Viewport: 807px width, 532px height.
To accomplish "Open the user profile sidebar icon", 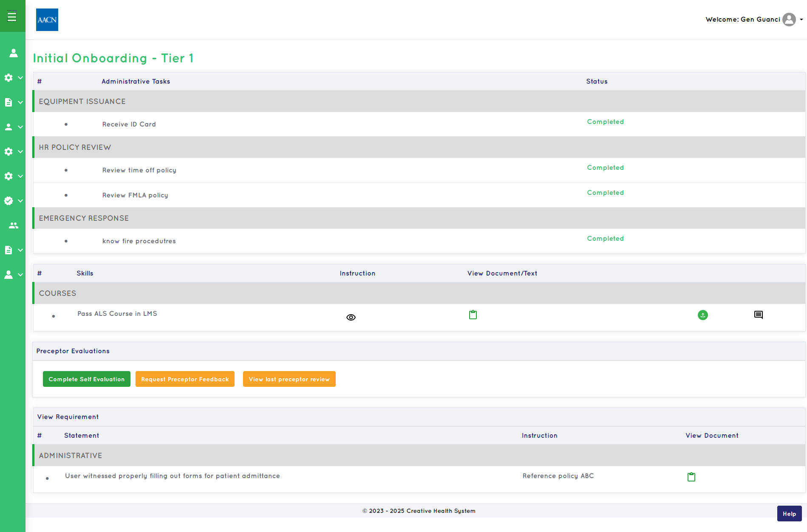I will [x=13, y=53].
